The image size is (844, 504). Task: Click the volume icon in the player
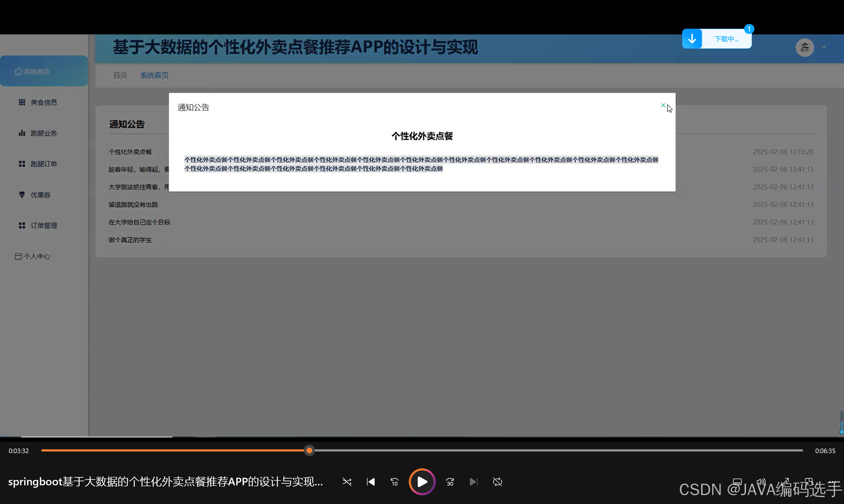761,482
